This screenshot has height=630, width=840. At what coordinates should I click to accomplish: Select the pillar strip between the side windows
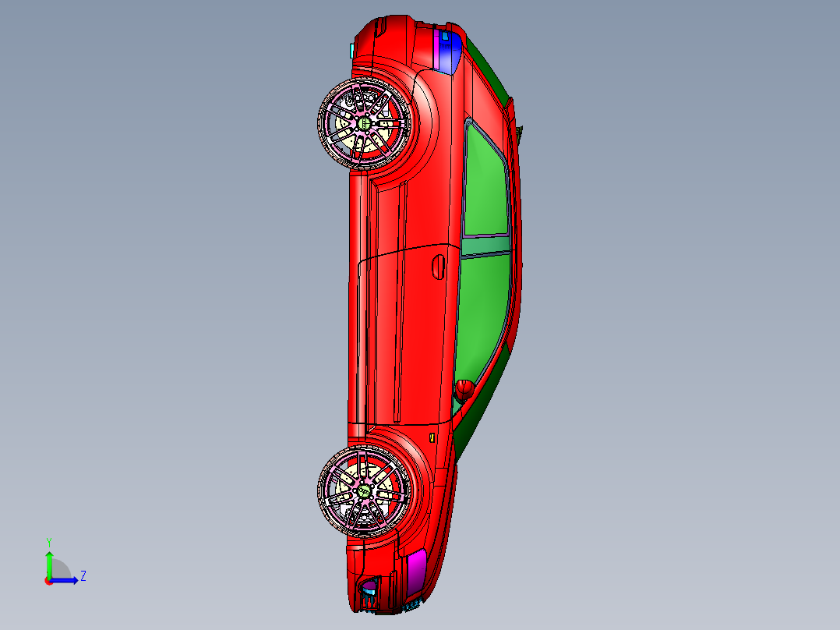(485, 246)
